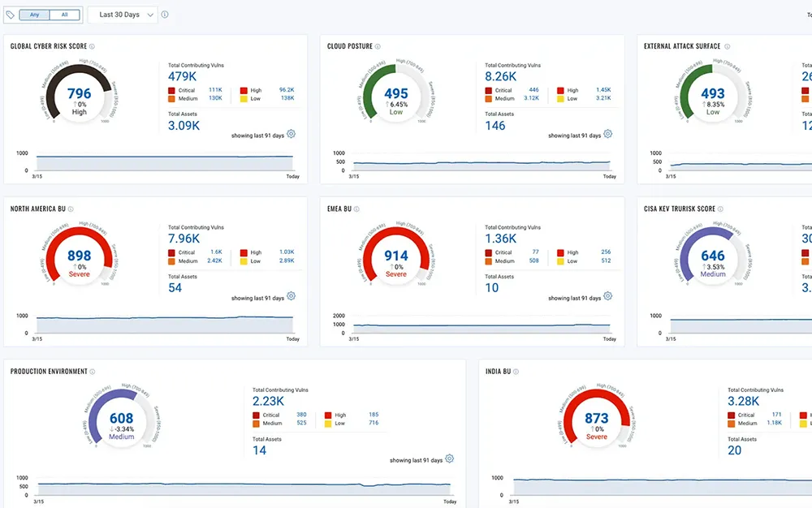Open Cloud Posture trend settings gear

pyautogui.click(x=607, y=134)
